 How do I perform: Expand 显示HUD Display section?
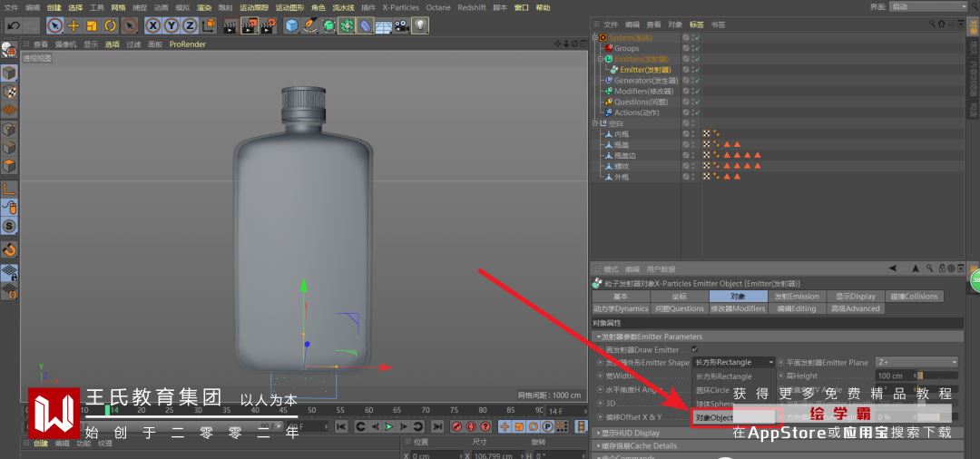pyautogui.click(x=599, y=433)
